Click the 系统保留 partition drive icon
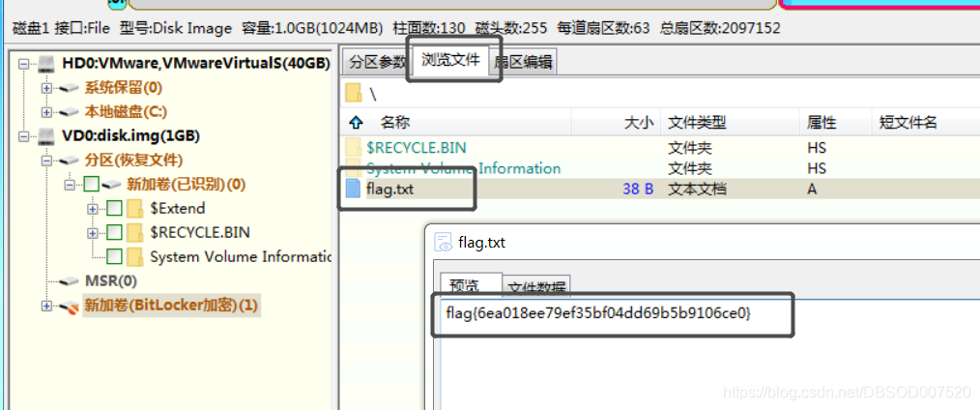This screenshot has height=410, width=980. [x=69, y=87]
